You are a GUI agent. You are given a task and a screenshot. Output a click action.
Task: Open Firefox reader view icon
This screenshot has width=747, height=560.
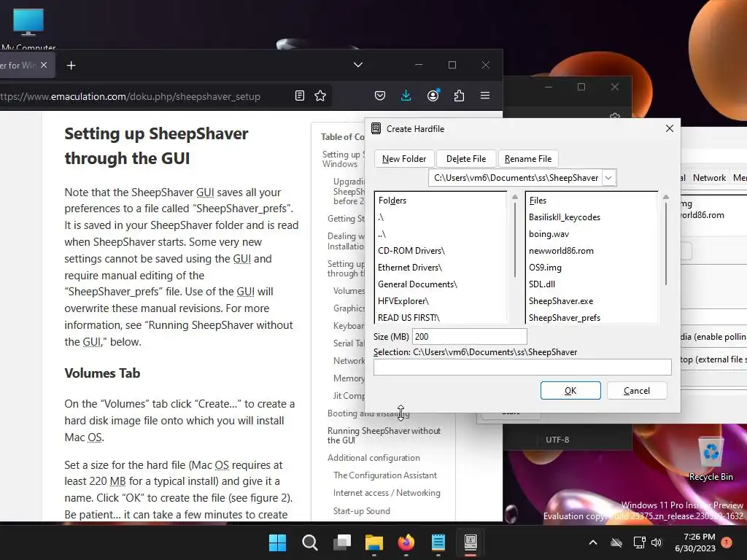pyautogui.click(x=300, y=96)
